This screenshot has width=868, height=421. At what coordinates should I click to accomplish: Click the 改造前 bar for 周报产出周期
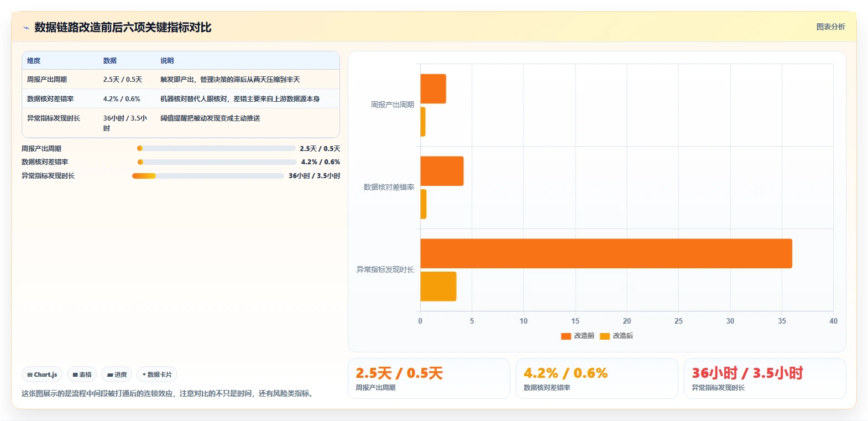(x=433, y=89)
